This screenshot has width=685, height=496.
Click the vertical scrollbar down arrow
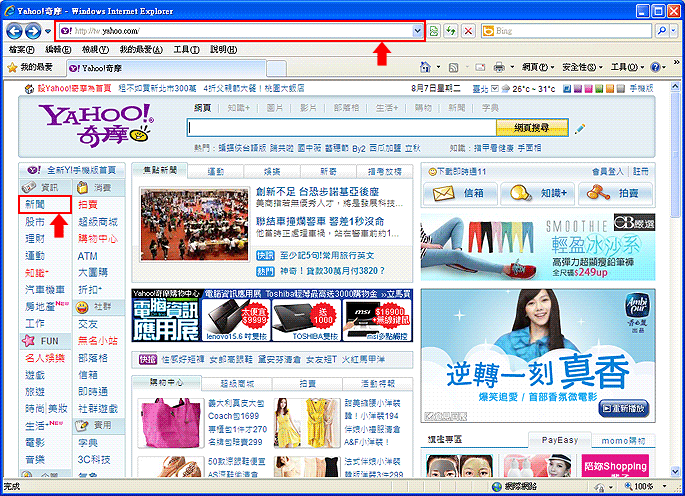675,472
